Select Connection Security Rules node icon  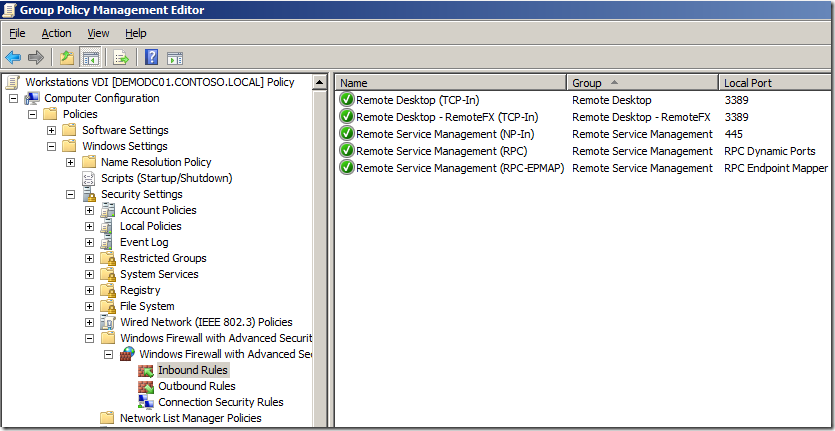click(x=147, y=402)
